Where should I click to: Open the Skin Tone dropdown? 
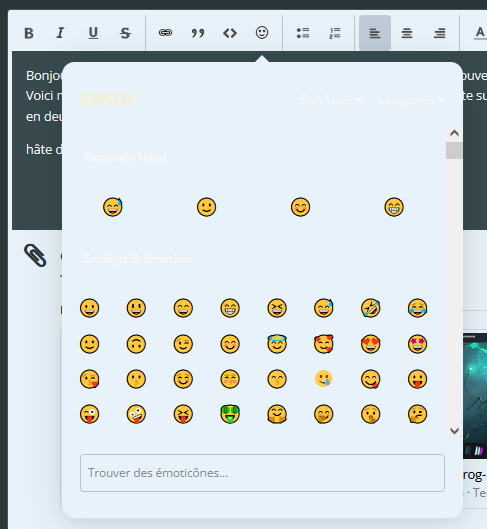pos(331,100)
